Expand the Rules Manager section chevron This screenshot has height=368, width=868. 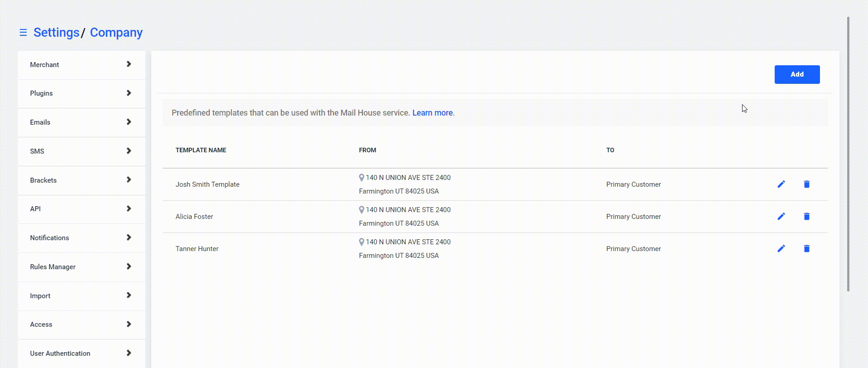129,266
